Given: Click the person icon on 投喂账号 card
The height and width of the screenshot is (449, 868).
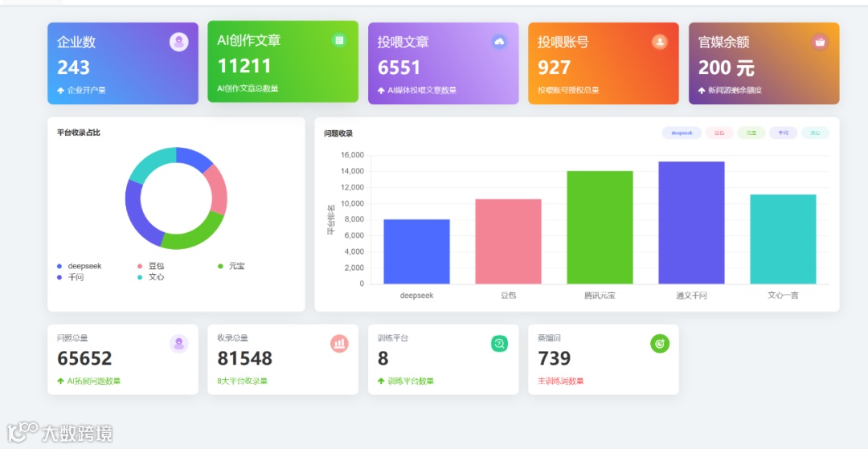Looking at the screenshot, I should click(x=659, y=42).
